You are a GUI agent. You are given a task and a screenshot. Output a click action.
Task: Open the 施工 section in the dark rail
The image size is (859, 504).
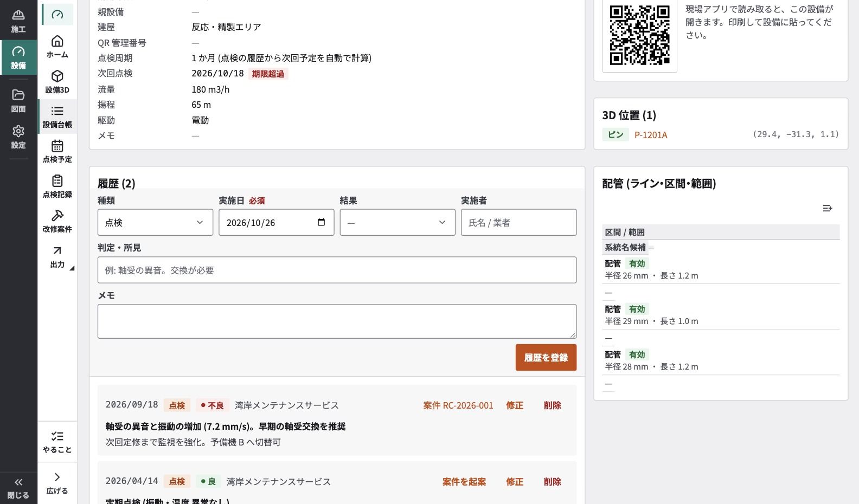coord(18,21)
